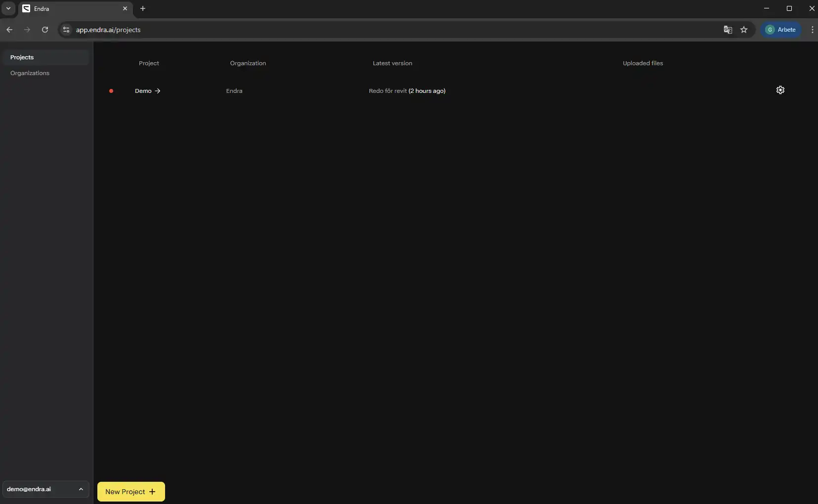The image size is (818, 504).
Task: Go to Organizations in the sidebar
Action: click(x=30, y=73)
